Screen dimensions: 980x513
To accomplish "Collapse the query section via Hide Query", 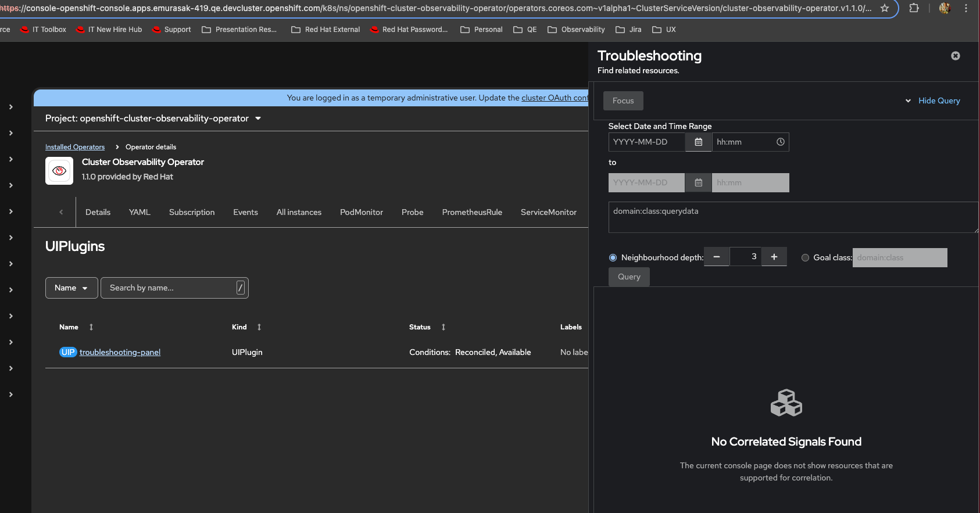I will 938,101.
